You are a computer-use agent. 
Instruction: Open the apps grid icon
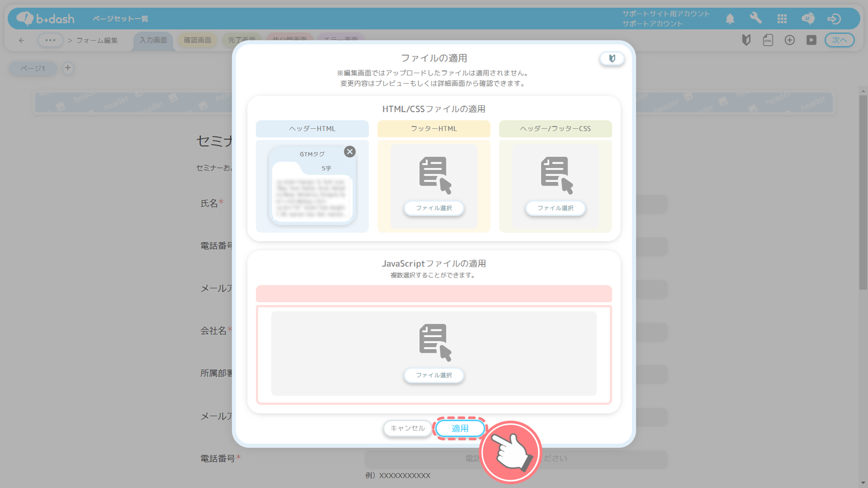(782, 19)
